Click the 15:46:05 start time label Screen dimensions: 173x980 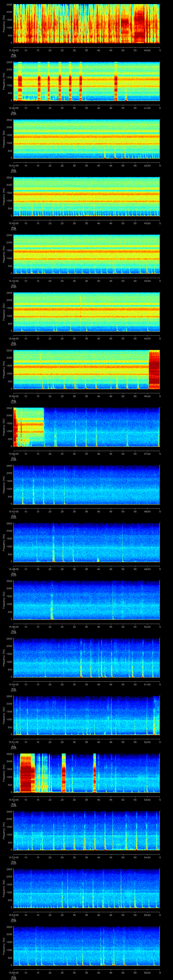14,454
